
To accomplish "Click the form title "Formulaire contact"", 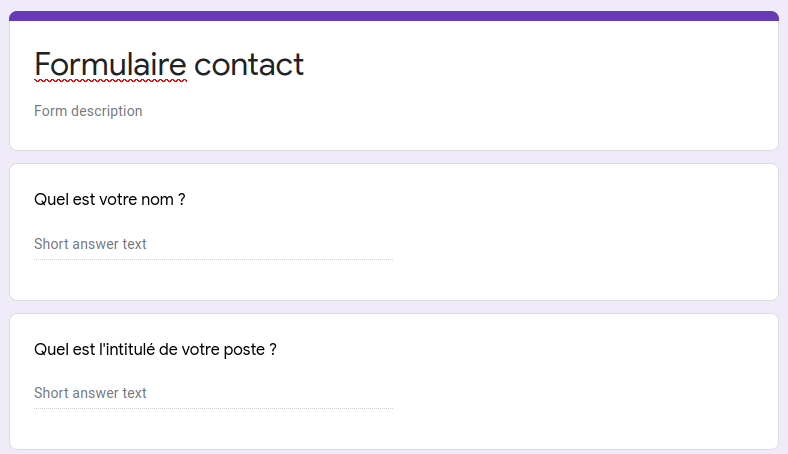I will tap(169, 65).
